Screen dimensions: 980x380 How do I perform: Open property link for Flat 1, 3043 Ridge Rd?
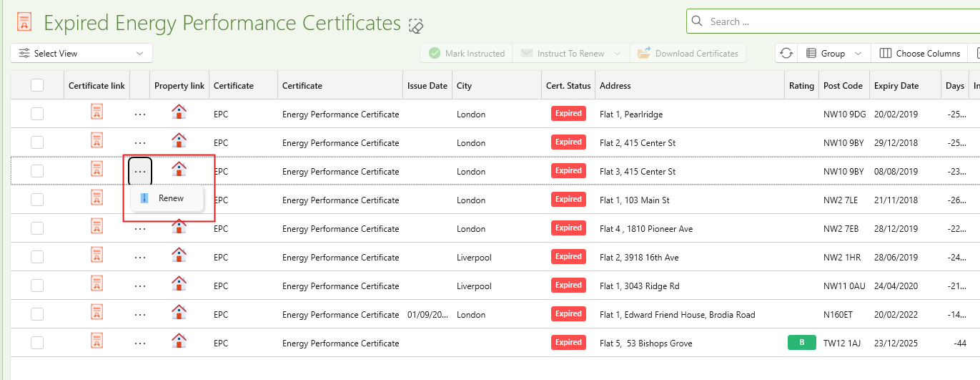click(179, 283)
